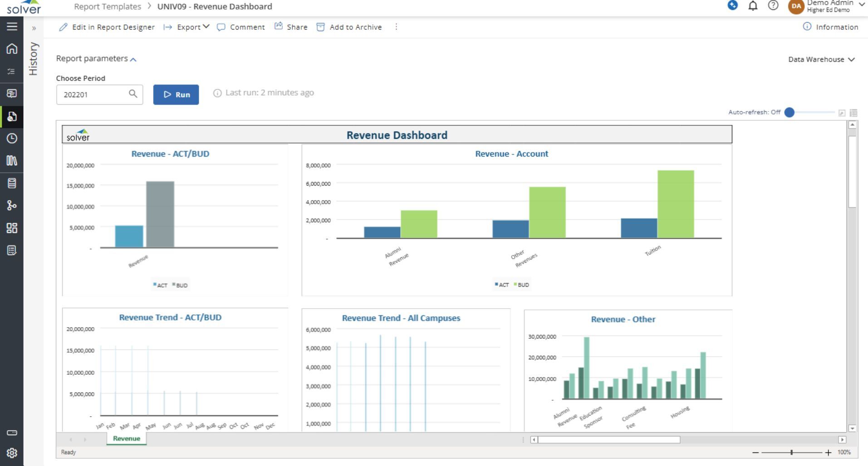Click the Run button

tap(176, 94)
